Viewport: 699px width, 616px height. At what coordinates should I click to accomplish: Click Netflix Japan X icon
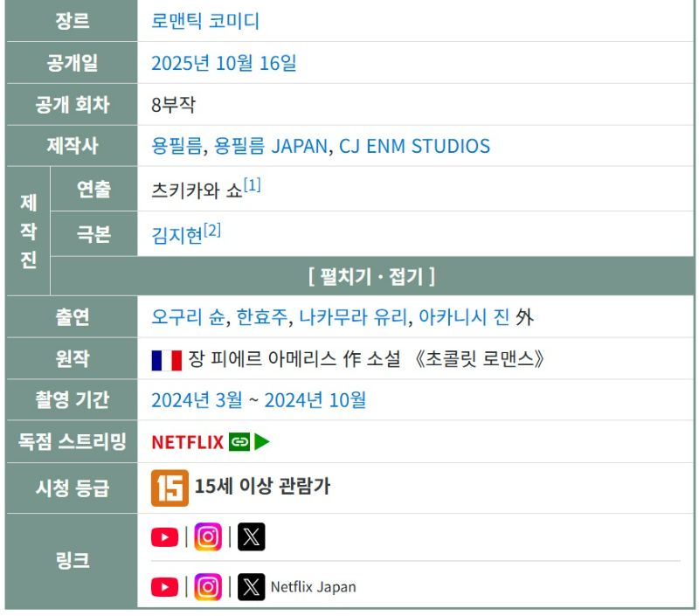(x=251, y=587)
